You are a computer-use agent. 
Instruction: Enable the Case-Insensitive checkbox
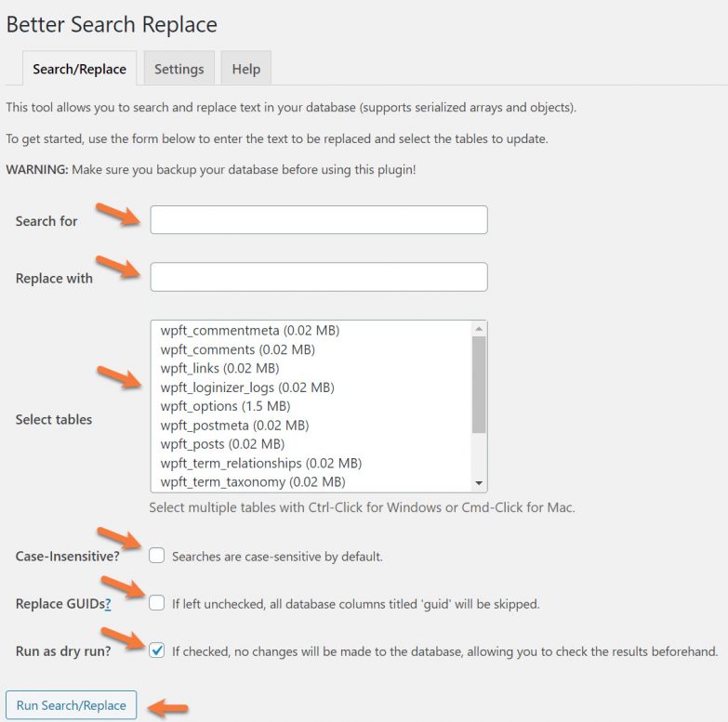click(x=157, y=556)
